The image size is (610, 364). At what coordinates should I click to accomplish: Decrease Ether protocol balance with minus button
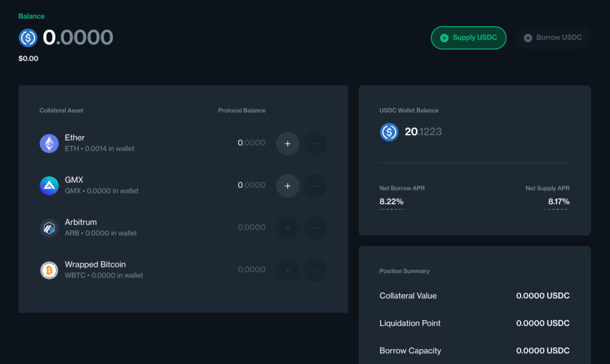[x=315, y=143]
